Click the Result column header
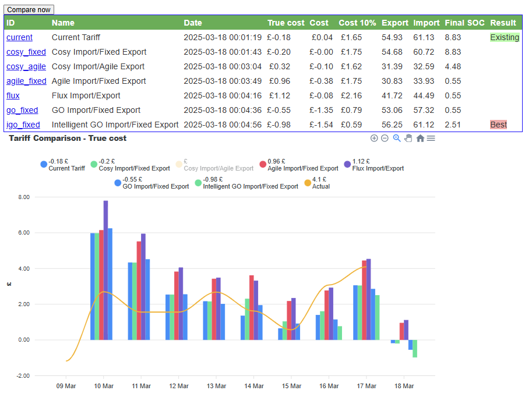532x401 pixels. [503, 23]
